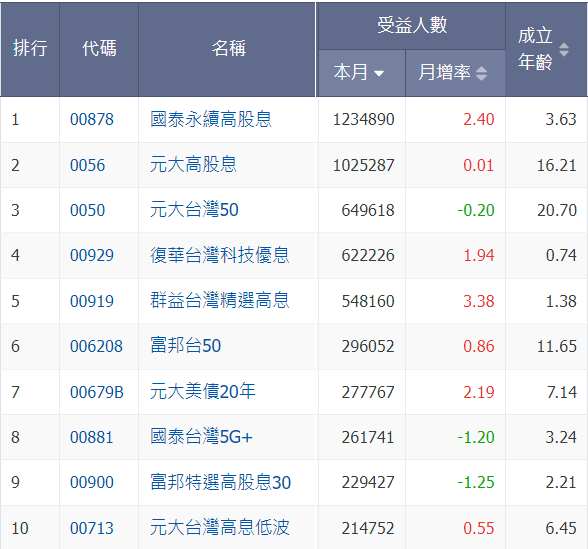Open fund code 00881 link
The image size is (588, 549).
91,437
